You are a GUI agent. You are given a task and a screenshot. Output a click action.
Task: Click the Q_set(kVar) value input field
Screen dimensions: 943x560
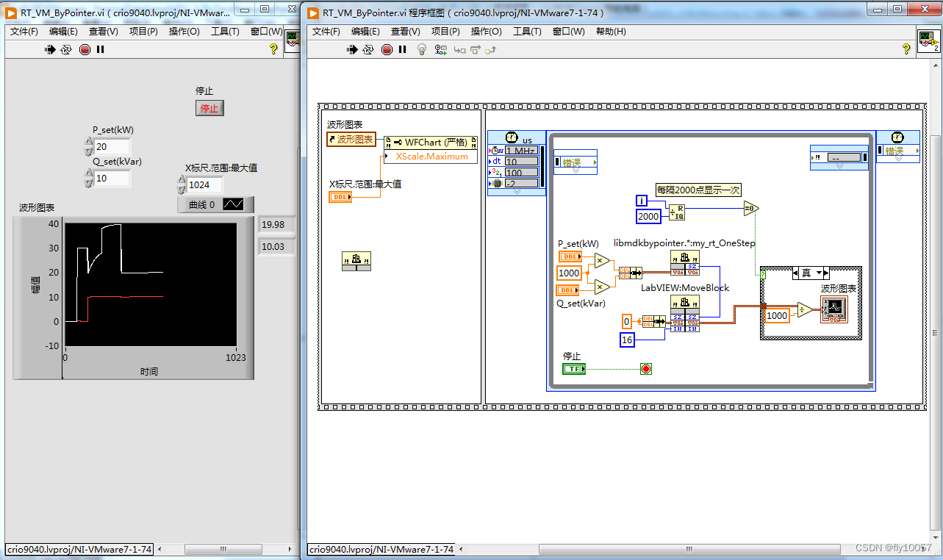[110, 178]
